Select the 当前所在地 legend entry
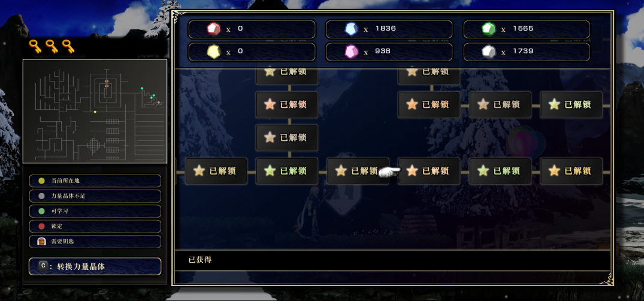 tap(95, 181)
